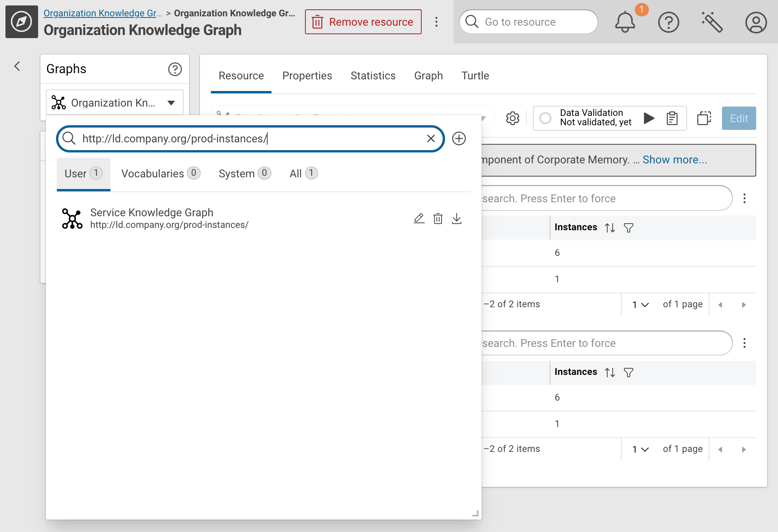Click the graph URI search field

(251, 138)
